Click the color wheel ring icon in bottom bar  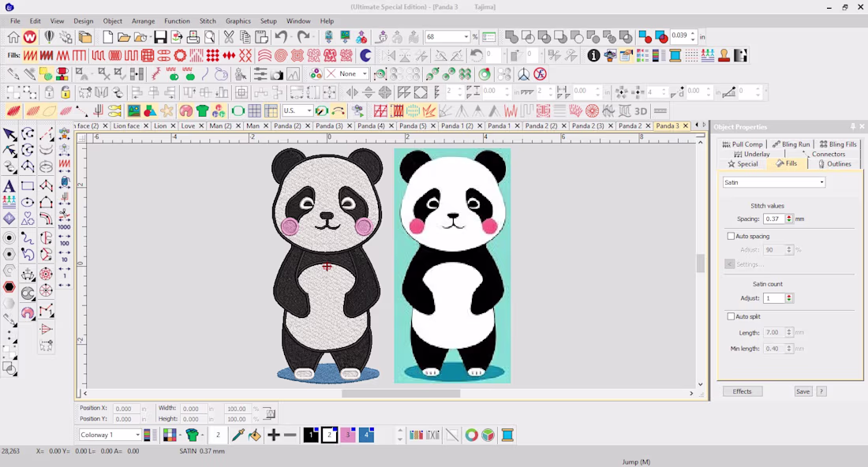click(471, 435)
